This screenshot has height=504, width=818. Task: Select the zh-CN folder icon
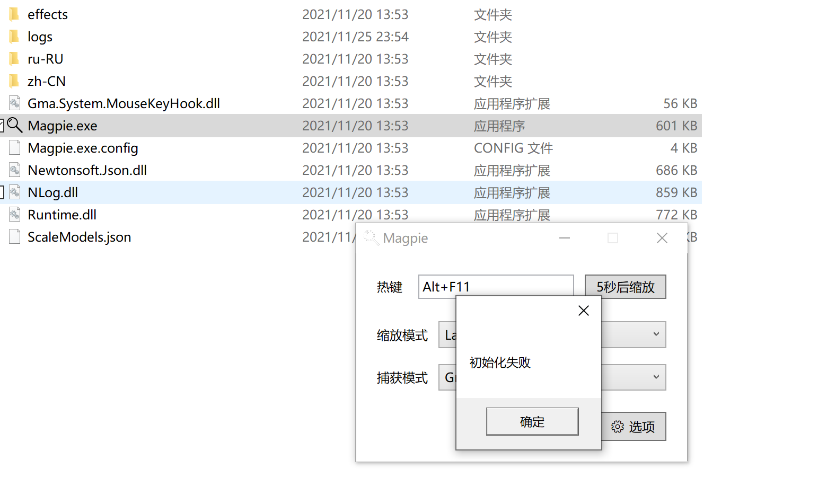[14, 81]
